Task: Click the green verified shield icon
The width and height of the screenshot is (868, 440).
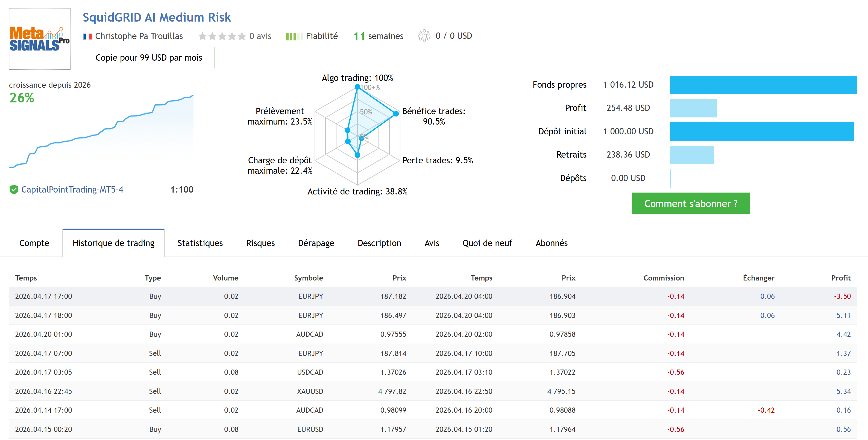Action: pyautogui.click(x=14, y=190)
